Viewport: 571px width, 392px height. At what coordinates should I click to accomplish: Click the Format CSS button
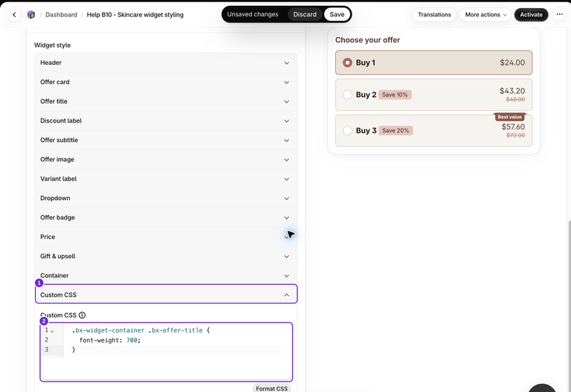[x=271, y=388]
